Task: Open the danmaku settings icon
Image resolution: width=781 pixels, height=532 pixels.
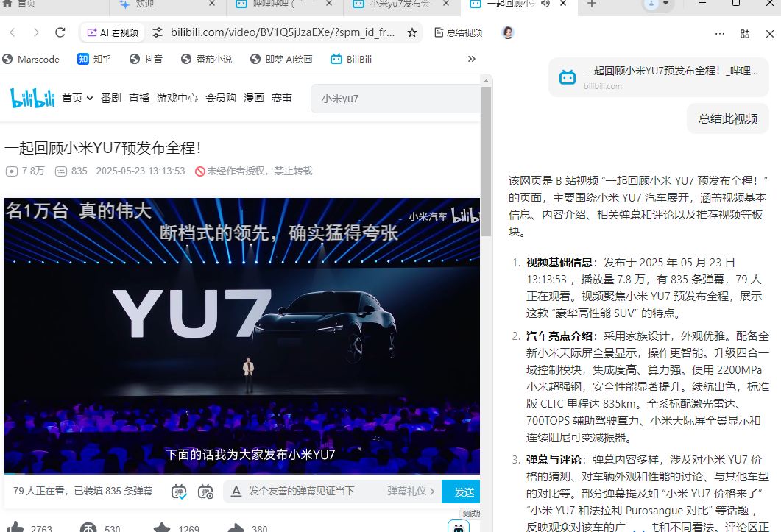Action: (x=205, y=492)
